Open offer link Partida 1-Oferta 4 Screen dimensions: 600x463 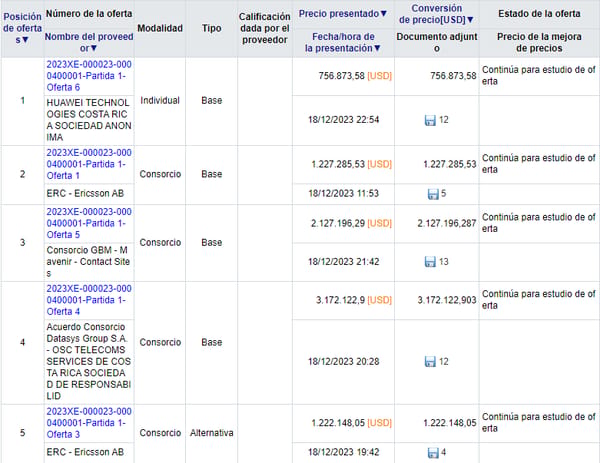tap(89, 300)
